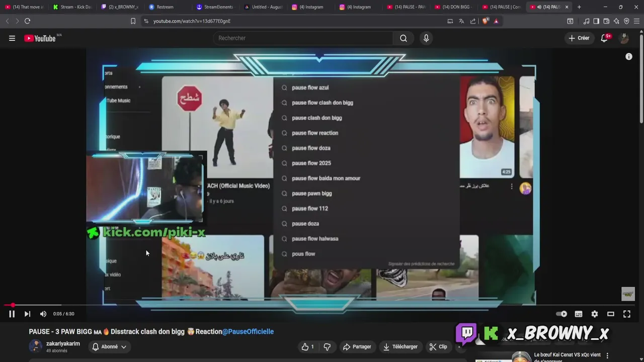Switch to the Restream tab
This screenshot has width=644, height=362.
[168, 7]
